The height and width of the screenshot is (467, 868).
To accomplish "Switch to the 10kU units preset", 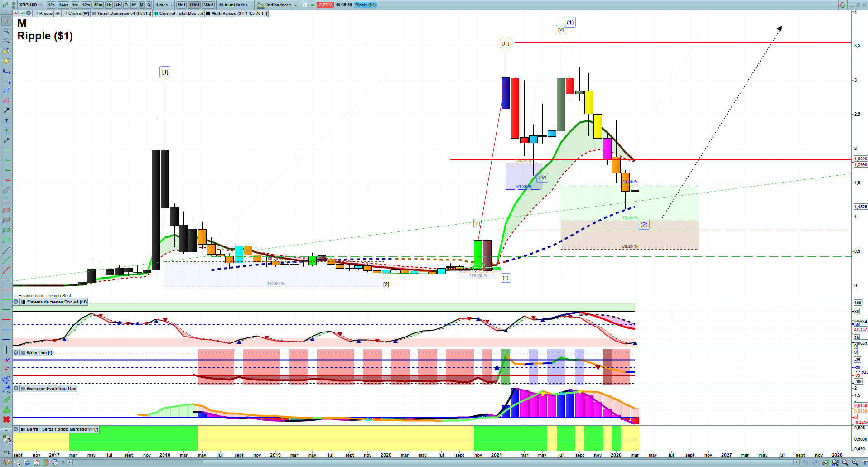I will point(194,5).
